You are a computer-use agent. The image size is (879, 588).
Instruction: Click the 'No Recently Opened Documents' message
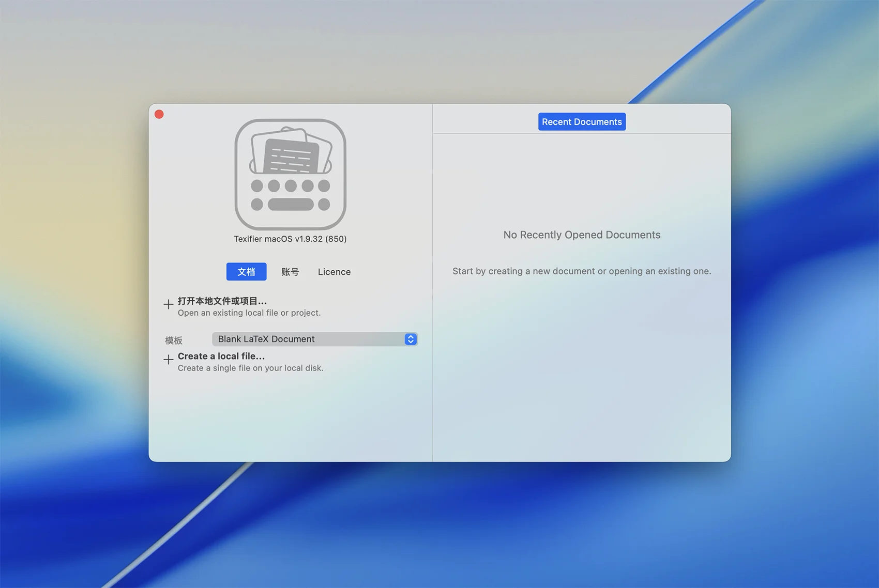click(x=582, y=235)
